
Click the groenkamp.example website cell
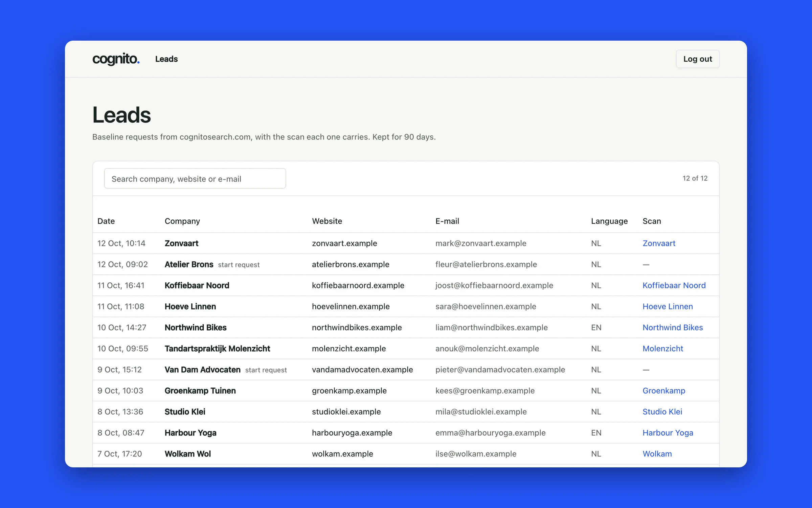click(x=349, y=390)
